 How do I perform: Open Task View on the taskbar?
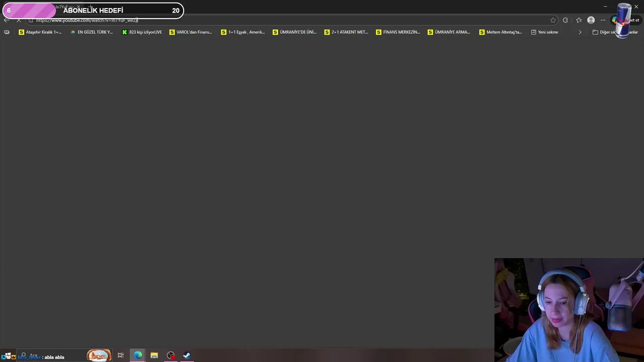pos(120,355)
